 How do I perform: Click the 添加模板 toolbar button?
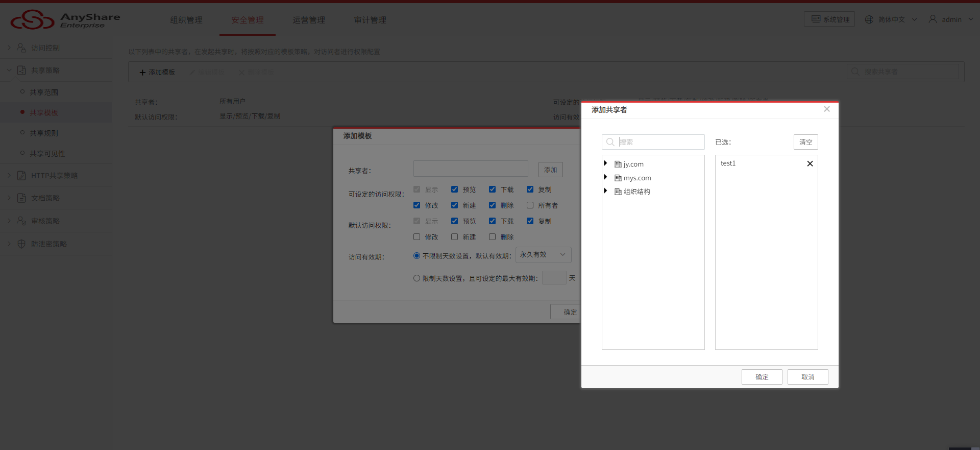[157, 72]
